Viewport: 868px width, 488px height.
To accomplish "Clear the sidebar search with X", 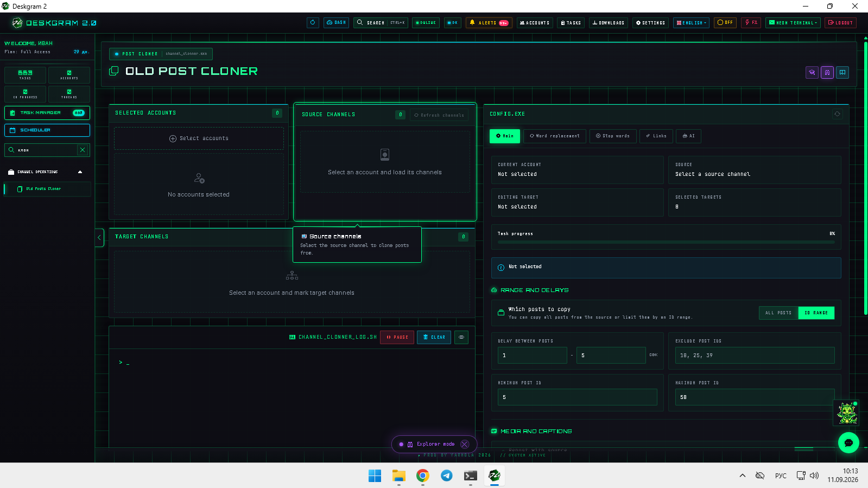I will coord(83,150).
